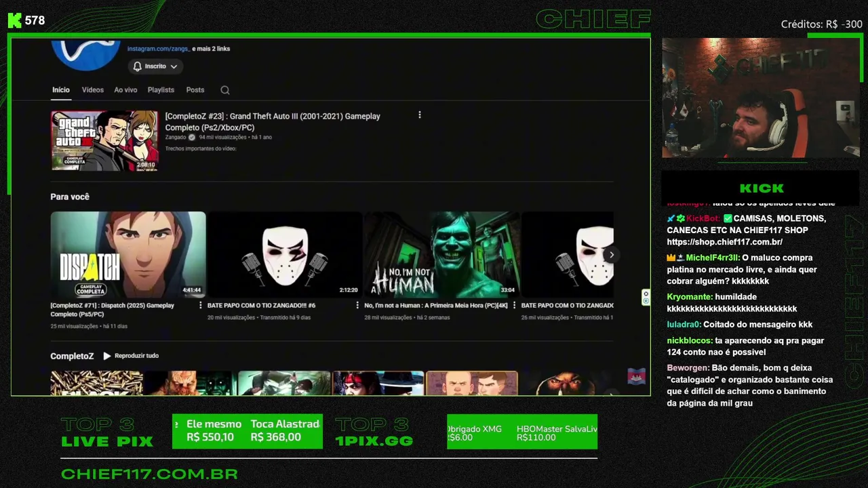This screenshot has width=868, height=488.
Task: Click 'BATE PAPO COM O TIO ZANGADO!!! #6' title
Action: click(x=261, y=306)
